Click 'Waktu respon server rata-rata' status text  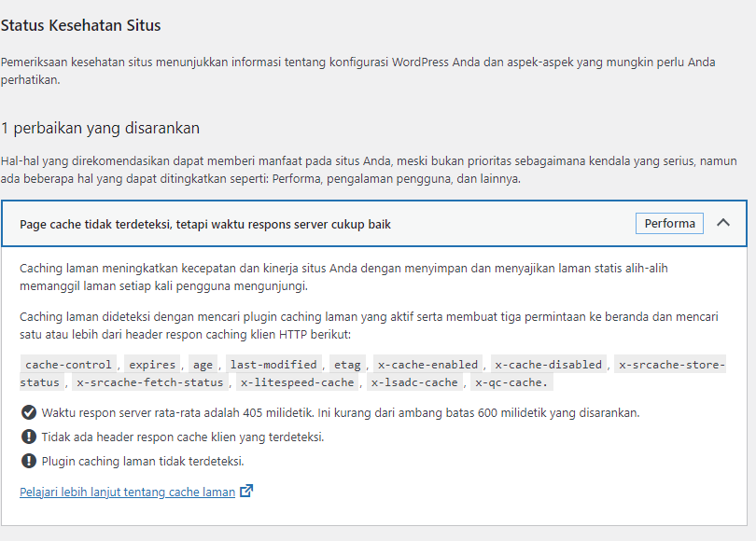[x=341, y=413]
